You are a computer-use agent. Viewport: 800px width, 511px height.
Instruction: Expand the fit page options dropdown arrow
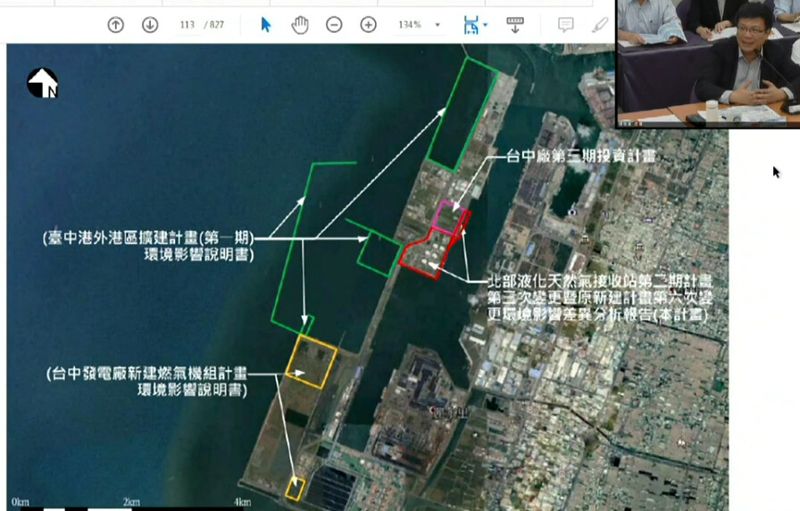point(485,24)
